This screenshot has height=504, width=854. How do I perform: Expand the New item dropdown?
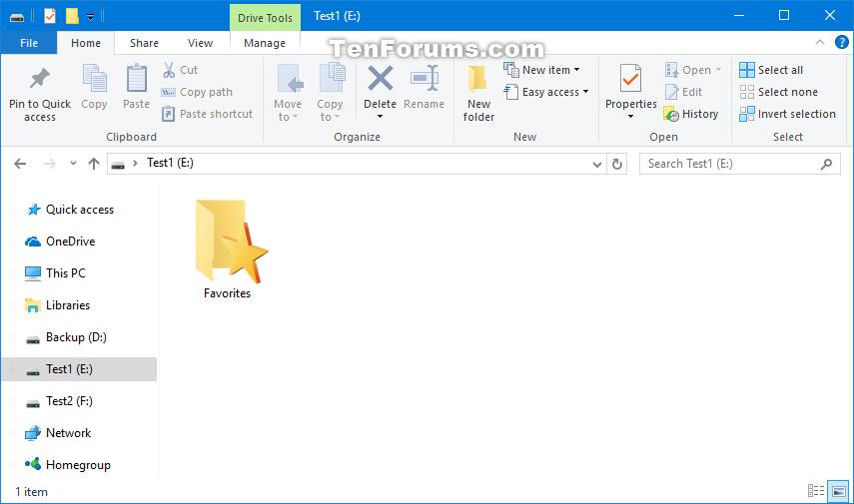[576, 70]
